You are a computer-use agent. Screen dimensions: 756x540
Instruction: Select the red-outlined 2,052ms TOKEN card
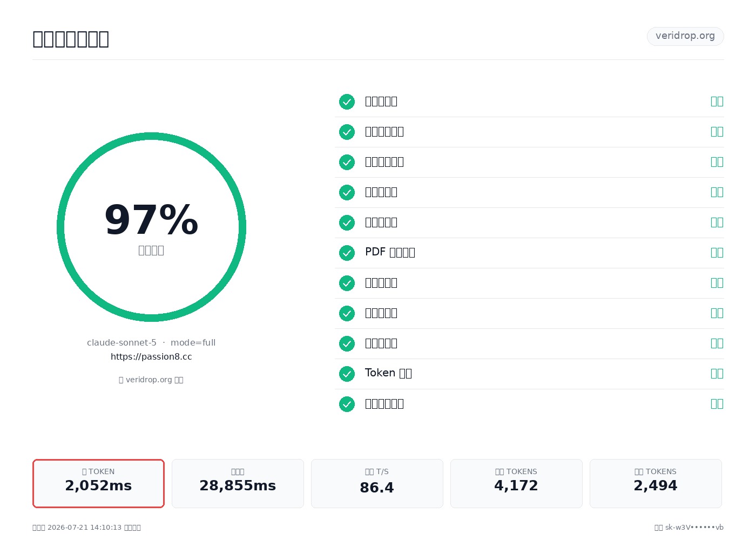pyautogui.click(x=98, y=483)
